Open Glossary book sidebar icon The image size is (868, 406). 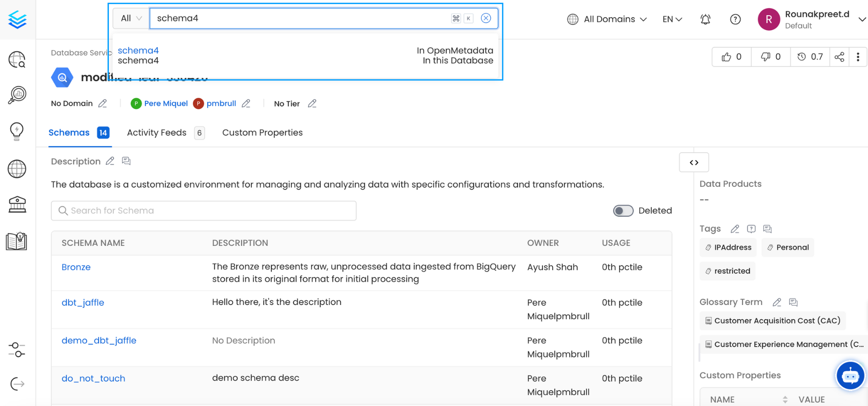pos(17,241)
